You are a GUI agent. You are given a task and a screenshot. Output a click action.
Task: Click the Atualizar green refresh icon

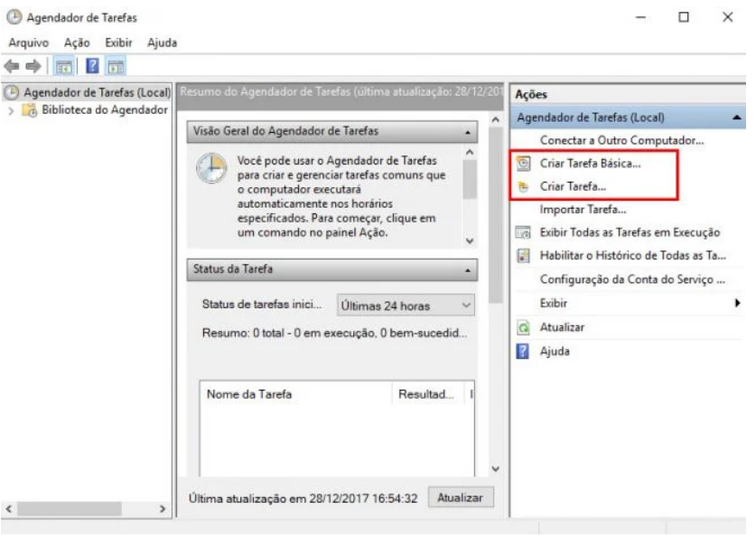pyautogui.click(x=522, y=327)
